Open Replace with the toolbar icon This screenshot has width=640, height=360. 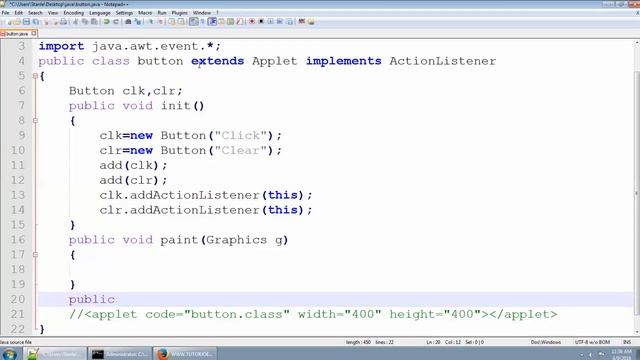click(138, 22)
